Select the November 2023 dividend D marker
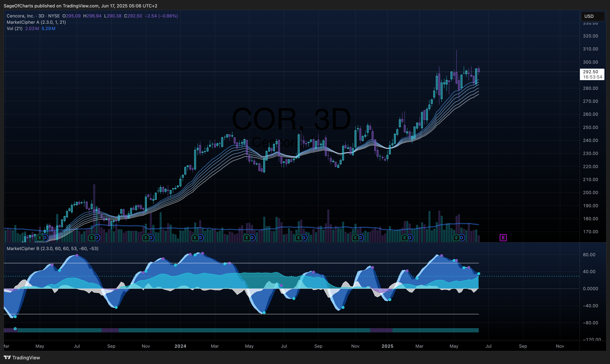 [x=151, y=238]
